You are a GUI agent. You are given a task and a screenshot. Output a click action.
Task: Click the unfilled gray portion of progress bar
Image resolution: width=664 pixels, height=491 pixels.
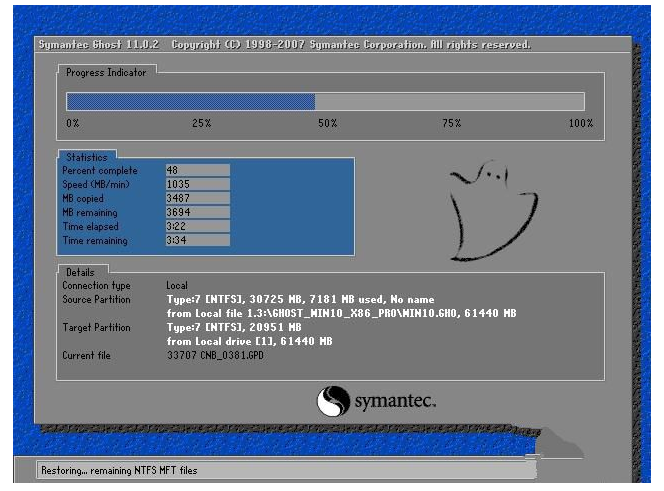pyautogui.click(x=449, y=101)
